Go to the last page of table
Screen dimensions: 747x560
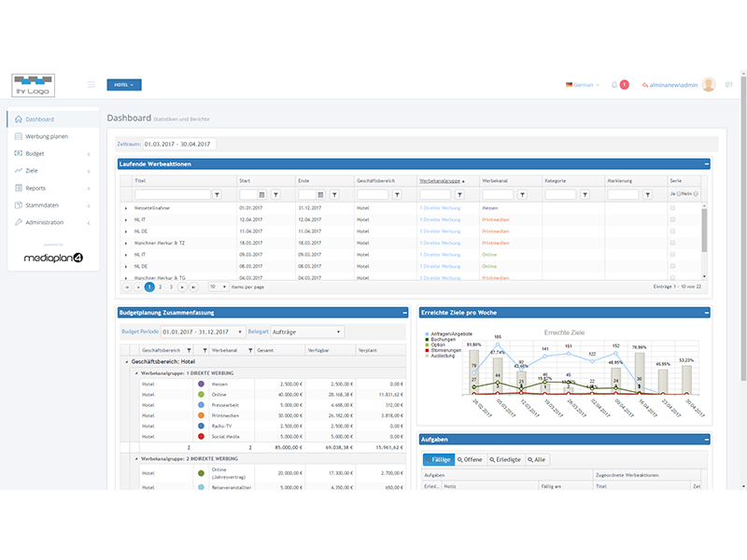195,287
